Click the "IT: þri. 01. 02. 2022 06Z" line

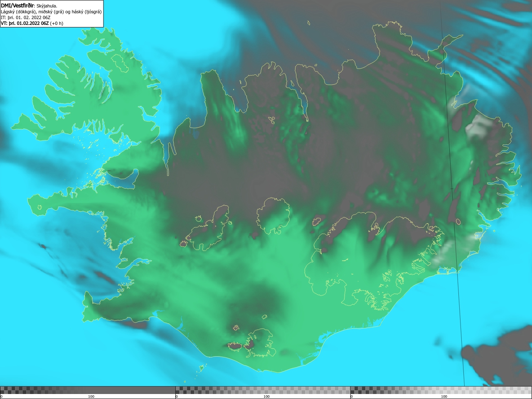[x=26, y=17]
